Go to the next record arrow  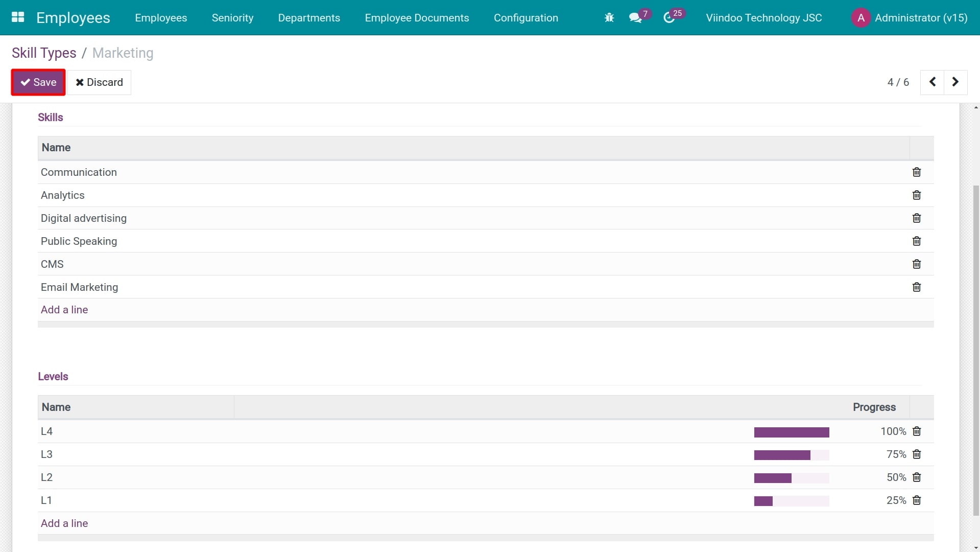[955, 82]
